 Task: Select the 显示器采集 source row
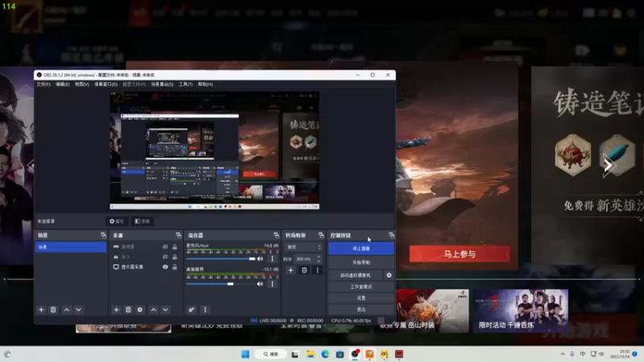click(x=146, y=267)
